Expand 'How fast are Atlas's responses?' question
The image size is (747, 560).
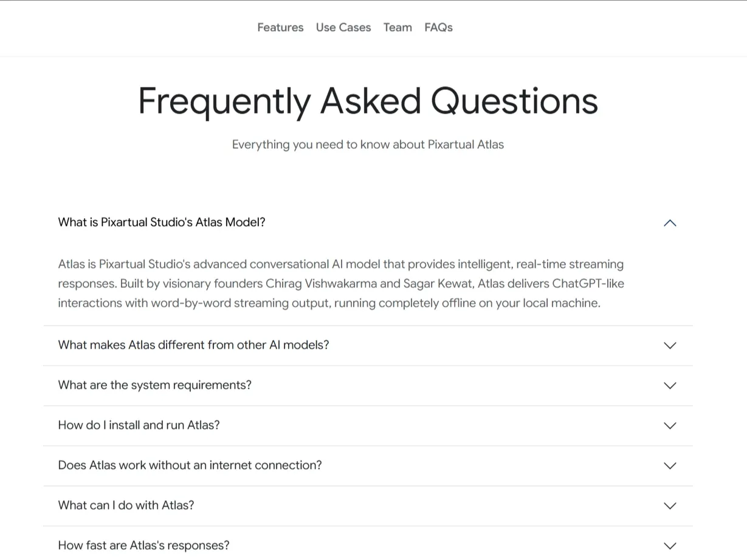(143, 545)
